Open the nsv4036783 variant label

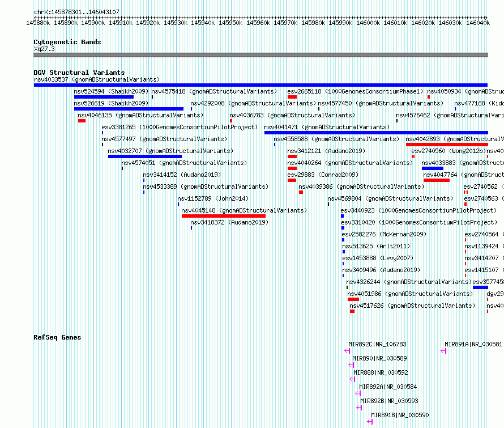click(x=293, y=115)
